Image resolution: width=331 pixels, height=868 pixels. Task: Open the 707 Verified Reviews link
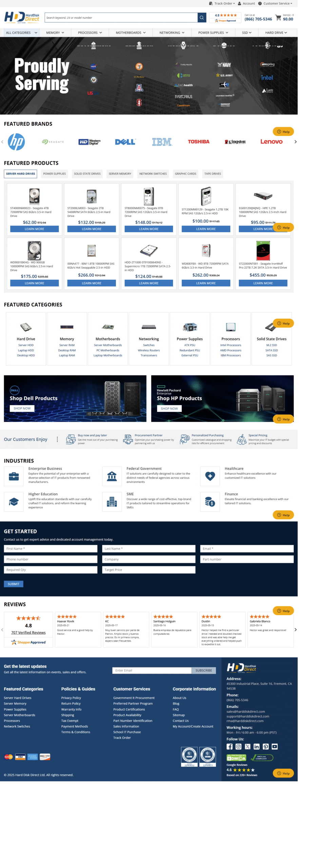[x=28, y=632]
